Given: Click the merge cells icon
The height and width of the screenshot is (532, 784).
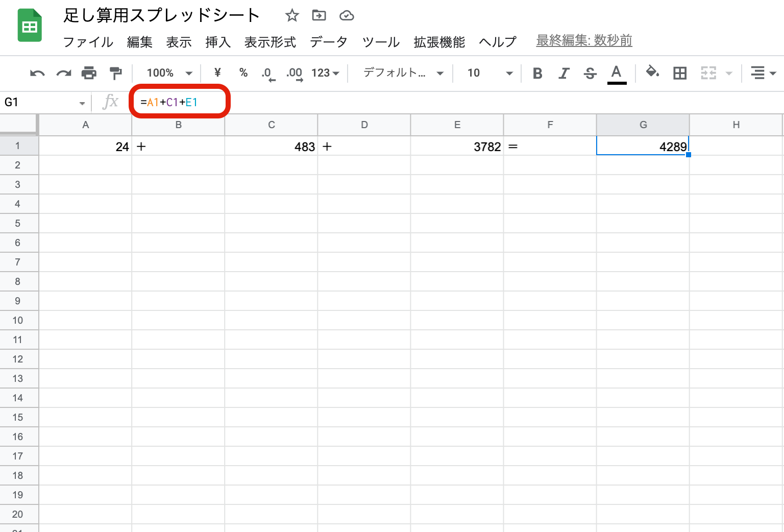Looking at the screenshot, I should (x=708, y=73).
